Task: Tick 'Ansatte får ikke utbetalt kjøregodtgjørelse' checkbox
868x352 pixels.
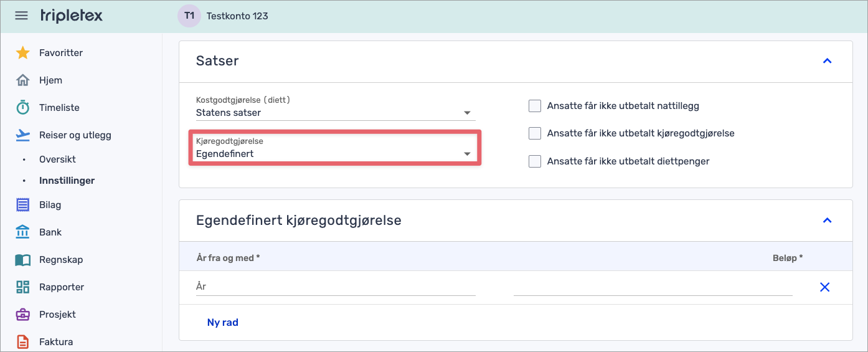Action: coord(534,133)
